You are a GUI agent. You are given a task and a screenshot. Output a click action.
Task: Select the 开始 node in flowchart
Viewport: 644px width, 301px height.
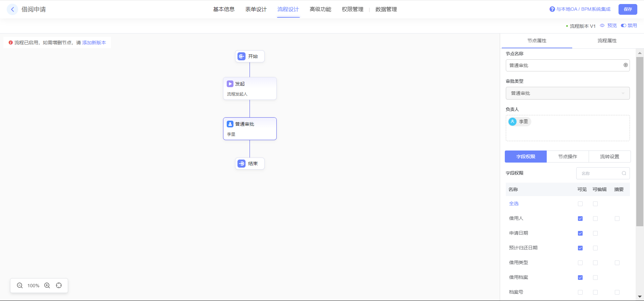pos(250,56)
